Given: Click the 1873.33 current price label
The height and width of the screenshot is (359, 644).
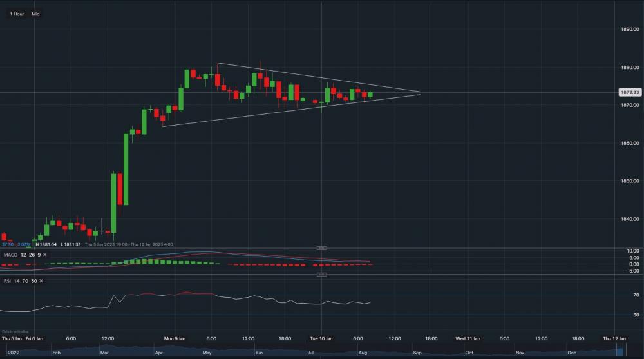Looking at the screenshot, I should (629, 92).
